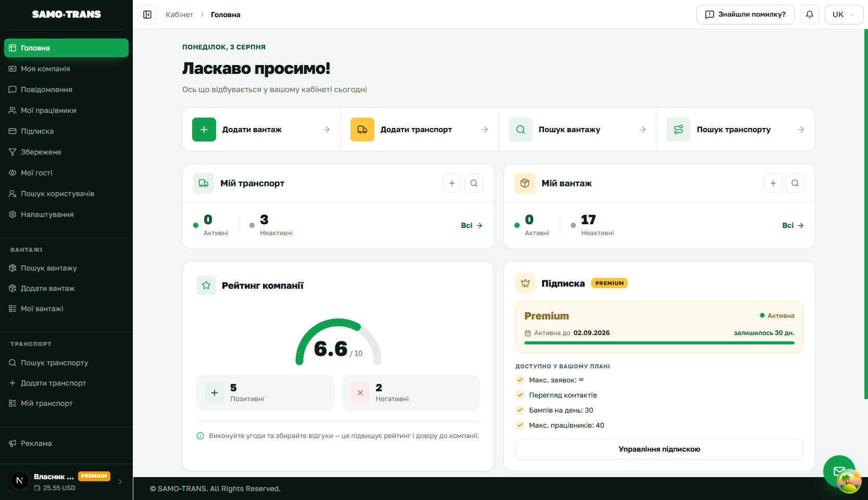Click the green plus icon for Додати вантаж

point(204,130)
